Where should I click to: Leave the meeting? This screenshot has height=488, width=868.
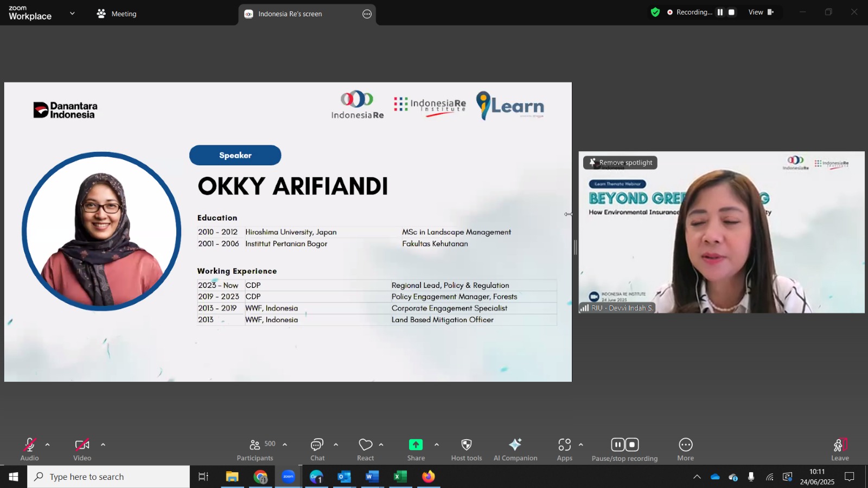pyautogui.click(x=840, y=450)
